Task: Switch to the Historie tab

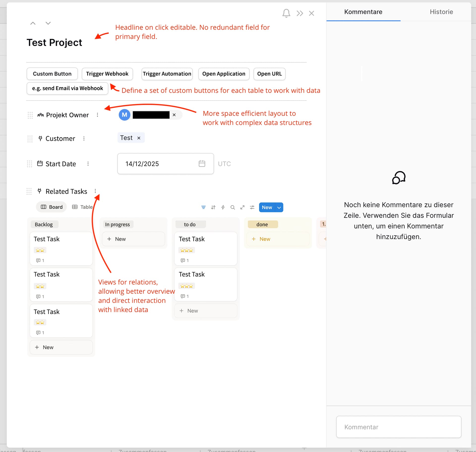Action: pyautogui.click(x=441, y=12)
